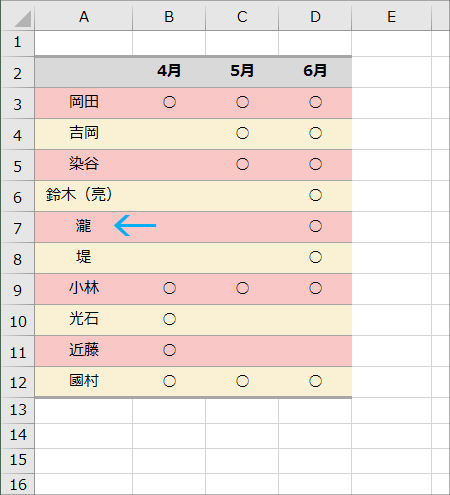Click the 5月 header cell
The width and height of the screenshot is (450, 495).
click(x=242, y=72)
